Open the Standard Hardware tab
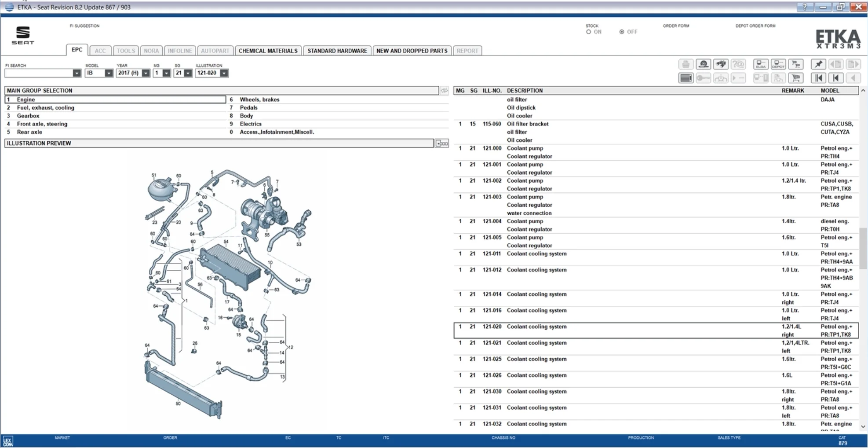The height and width of the screenshot is (448, 868). click(x=337, y=51)
